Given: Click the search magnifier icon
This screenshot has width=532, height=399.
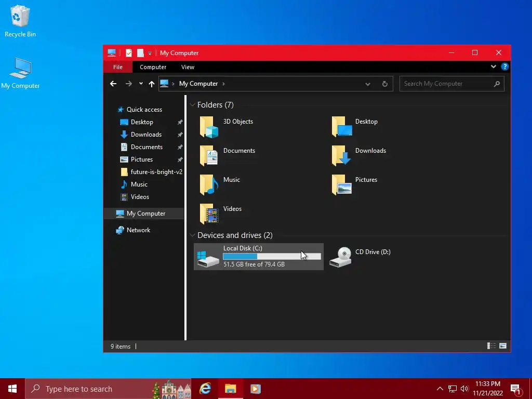Looking at the screenshot, I should coord(497,84).
